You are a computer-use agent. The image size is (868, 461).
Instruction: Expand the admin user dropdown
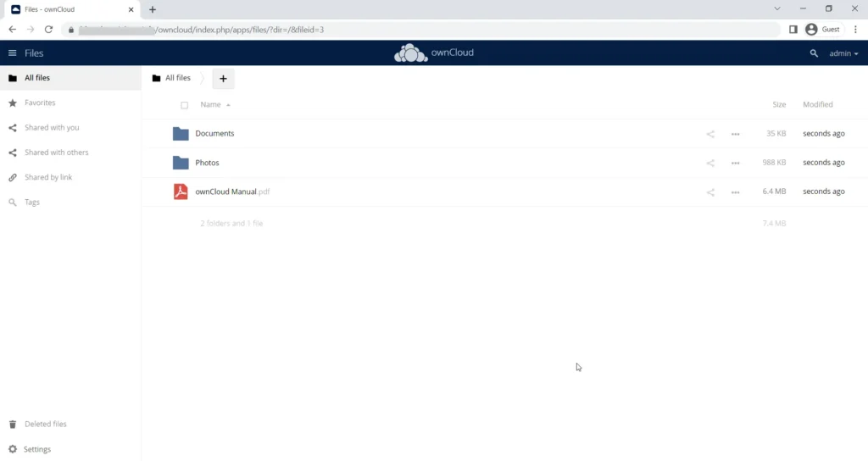click(x=843, y=53)
